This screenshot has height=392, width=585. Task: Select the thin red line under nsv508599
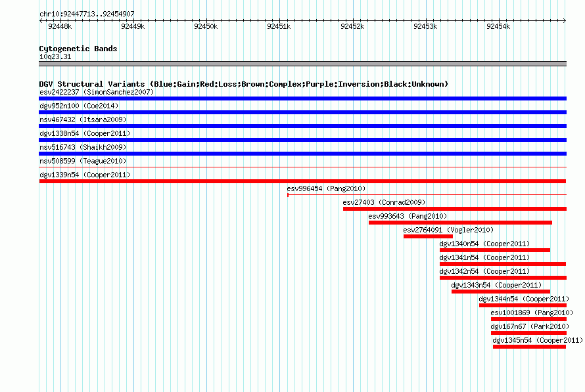tap(302, 167)
